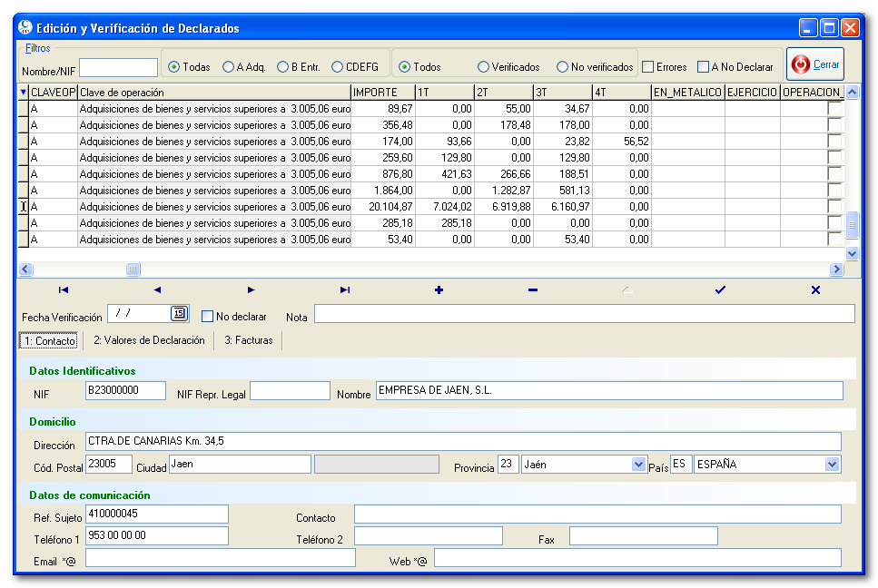
Task: Jump to last record in navigator
Action: point(345,290)
